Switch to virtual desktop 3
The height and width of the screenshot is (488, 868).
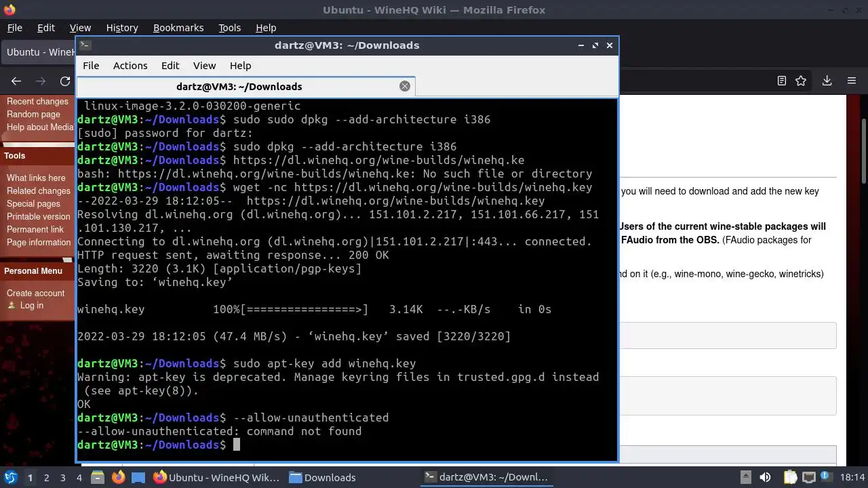pyautogui.click(x=62, y=477)
